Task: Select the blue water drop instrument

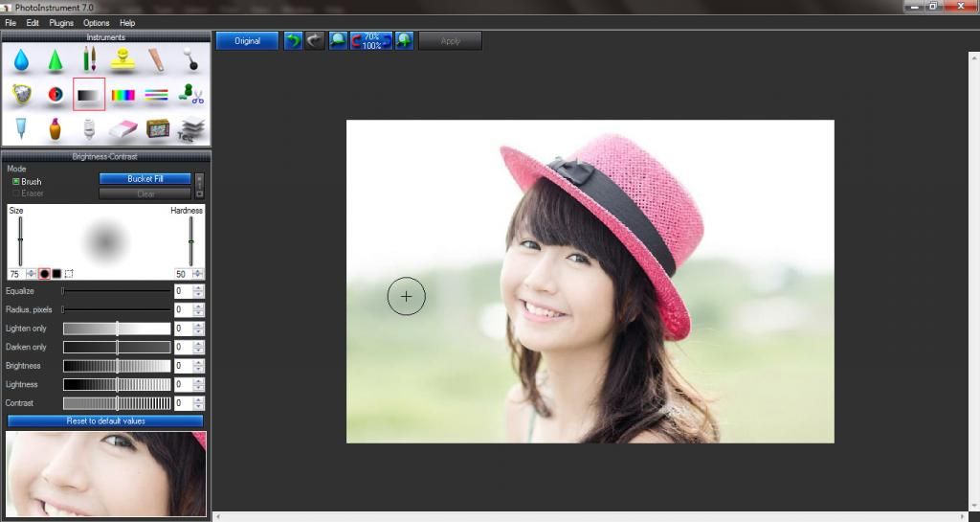Action: coord(21,60)
